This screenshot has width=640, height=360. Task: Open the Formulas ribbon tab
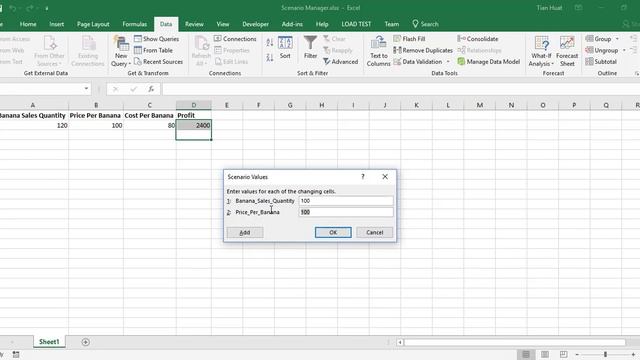(x=135, y=24)
